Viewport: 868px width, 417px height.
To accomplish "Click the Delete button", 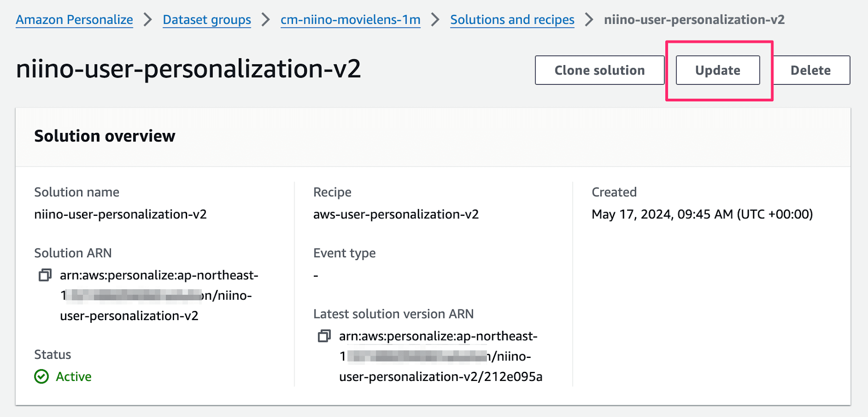I will click(x=811, y=70).
